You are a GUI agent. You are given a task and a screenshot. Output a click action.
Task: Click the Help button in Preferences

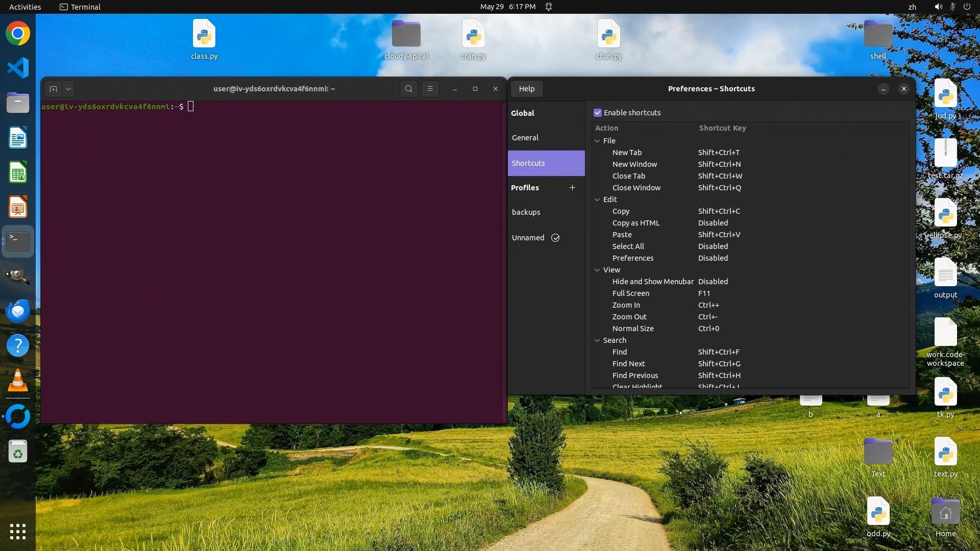[x=526, y=89]
